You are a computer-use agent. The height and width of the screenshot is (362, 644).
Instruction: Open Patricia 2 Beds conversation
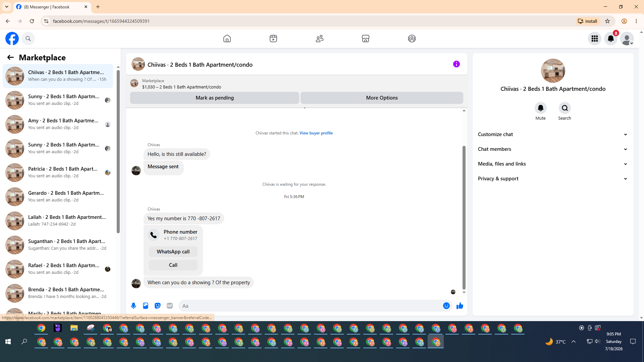(58, 173)
